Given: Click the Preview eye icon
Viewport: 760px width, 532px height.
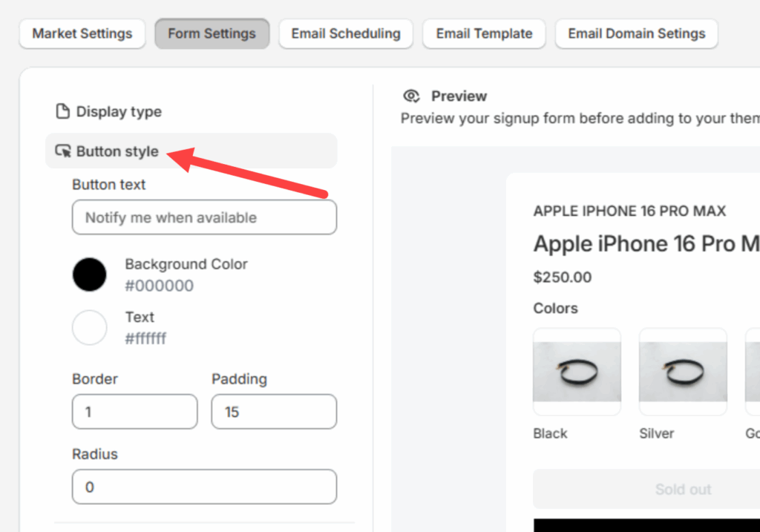Looking at the screenshot, I should point(411,96).
